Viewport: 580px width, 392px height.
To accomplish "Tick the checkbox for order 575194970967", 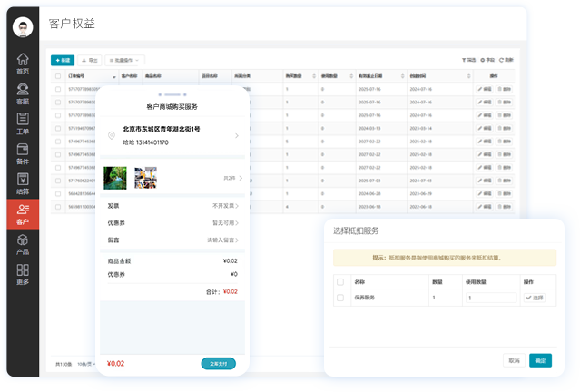I will (58, 128).
